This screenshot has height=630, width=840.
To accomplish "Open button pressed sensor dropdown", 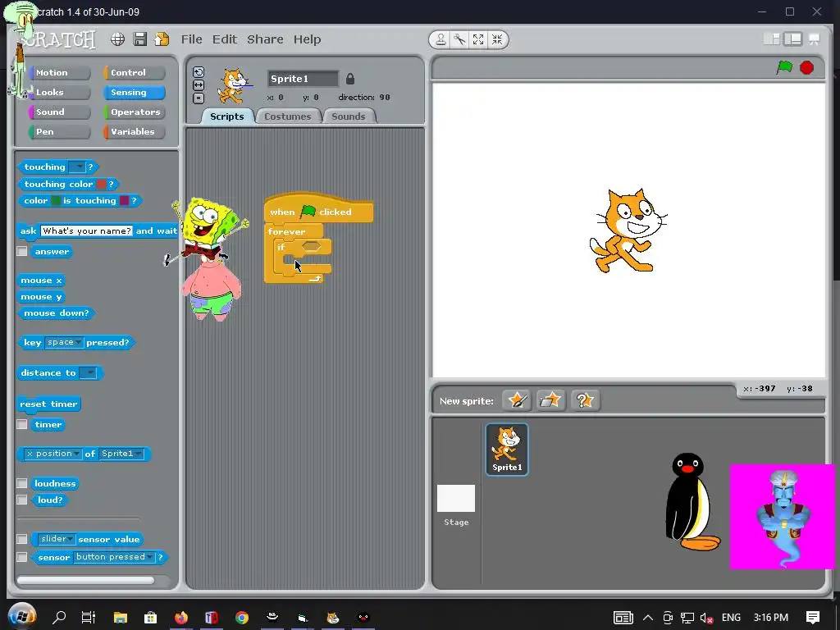I will (x=113, y=557).
